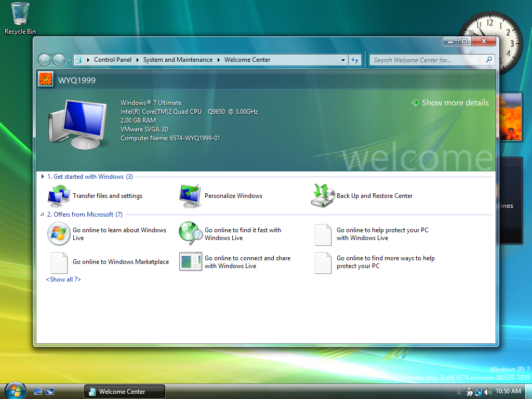This screenshot has height=399, width=532.
Task: Open the recent pages dropdown next to Forward
Action: 70,60
